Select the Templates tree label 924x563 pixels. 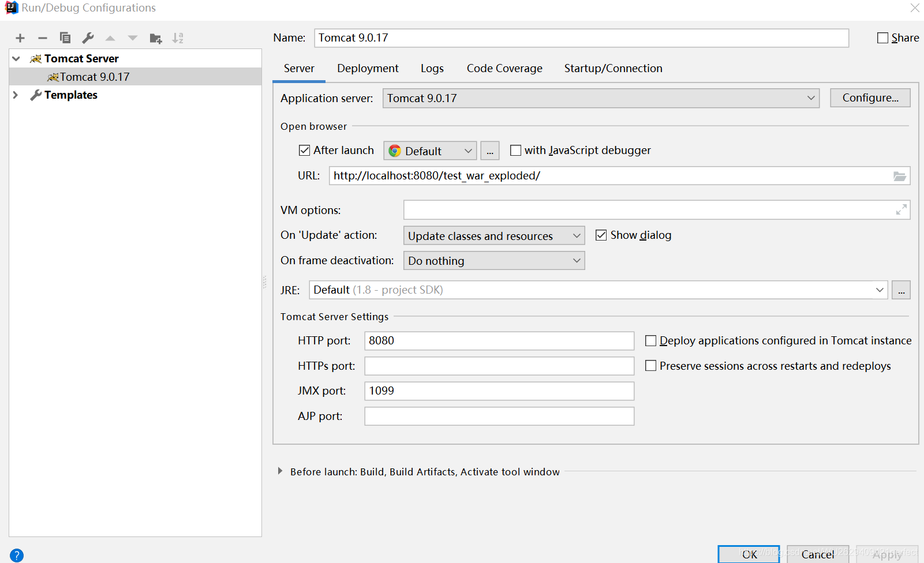point(71,95)
